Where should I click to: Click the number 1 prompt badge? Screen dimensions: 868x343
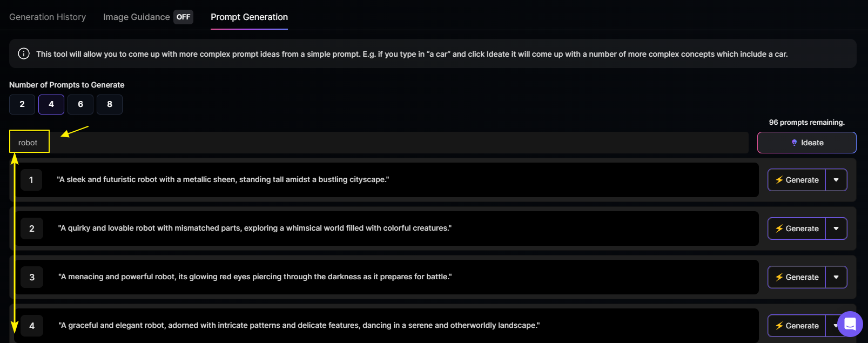[31, 180]
